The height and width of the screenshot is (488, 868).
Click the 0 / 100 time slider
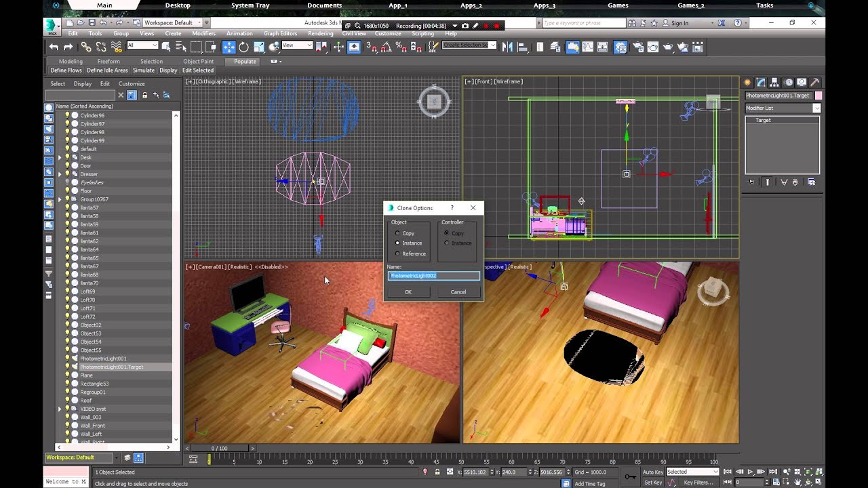coord(220,448)
